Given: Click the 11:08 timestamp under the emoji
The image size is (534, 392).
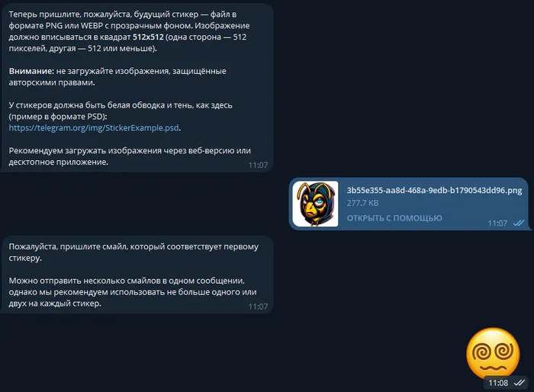Looking at the screenshot, I should click(498, 383).
